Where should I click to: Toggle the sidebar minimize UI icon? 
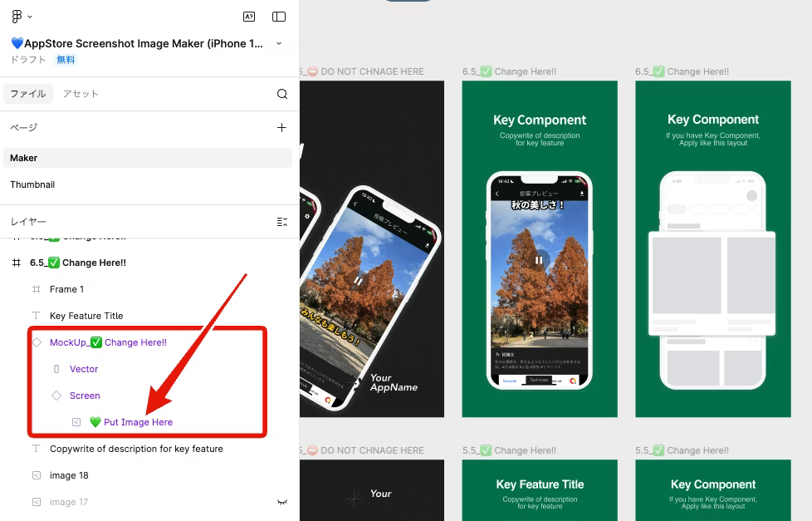279,17
